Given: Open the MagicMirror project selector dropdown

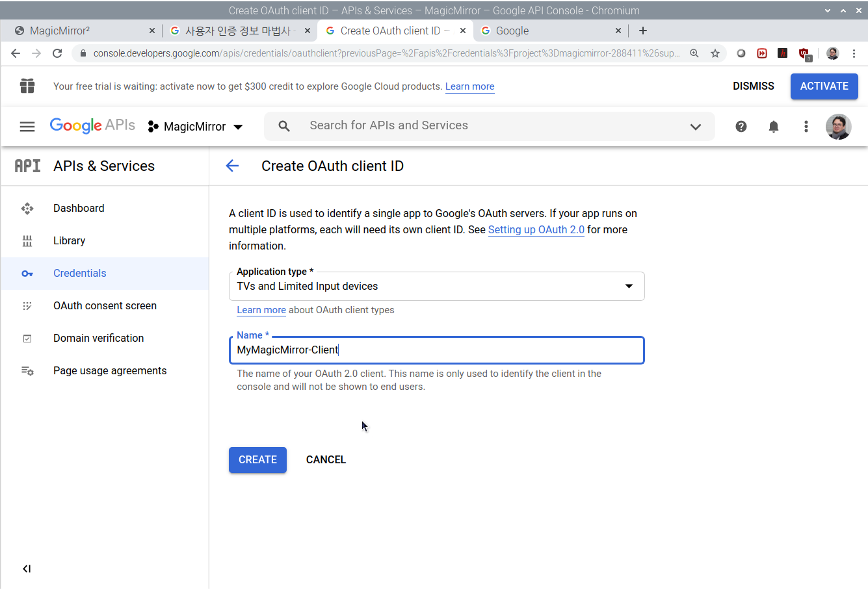Looking at the screenshot, I should 196,127.
